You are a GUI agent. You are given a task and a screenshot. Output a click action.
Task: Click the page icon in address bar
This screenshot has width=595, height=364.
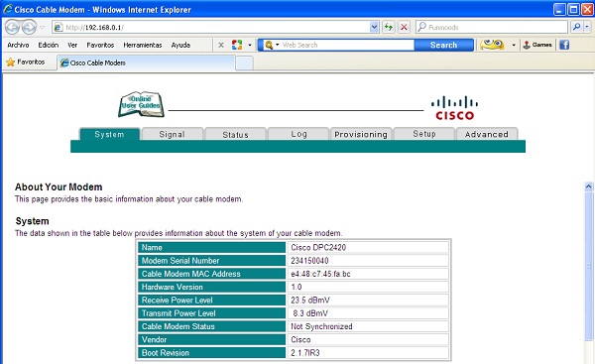pos(59,28)
